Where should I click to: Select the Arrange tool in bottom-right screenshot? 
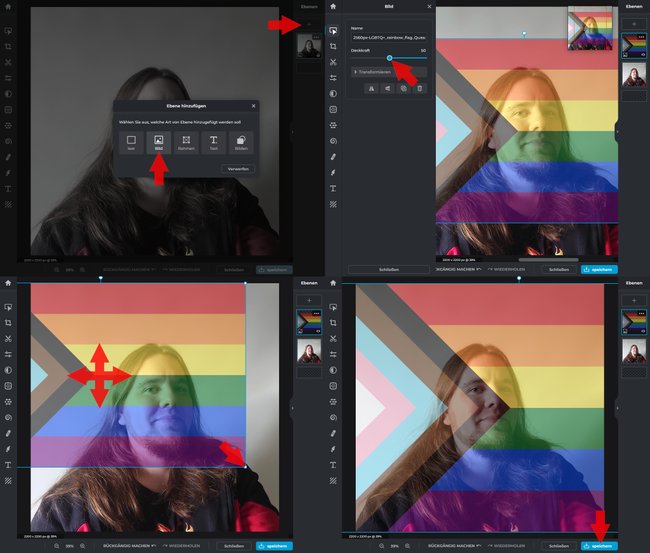pyautogui.click(x=333, y=307)
